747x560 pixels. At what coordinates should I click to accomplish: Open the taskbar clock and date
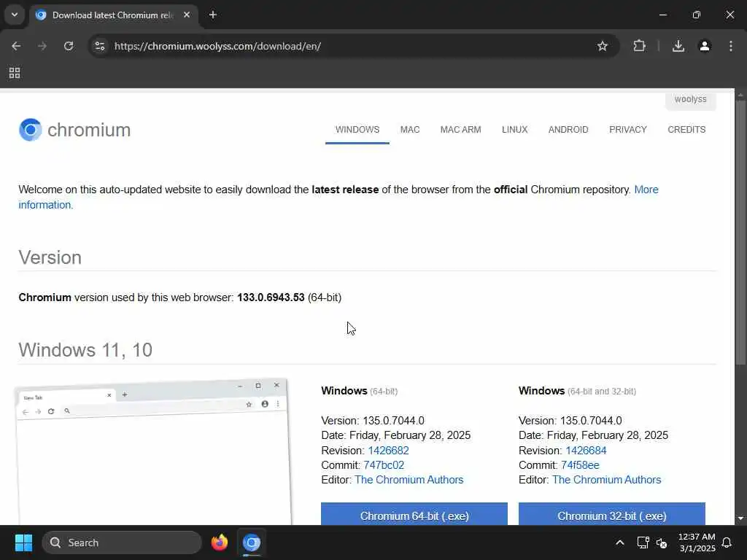(x=697, y=542)
